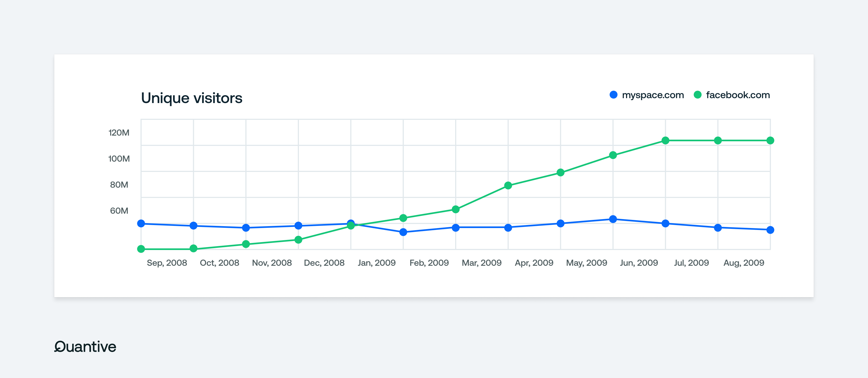The height and width of the screenshot is (378, 868).
Task: Click the Unique visitors chart title
Action: coord(192,98)
